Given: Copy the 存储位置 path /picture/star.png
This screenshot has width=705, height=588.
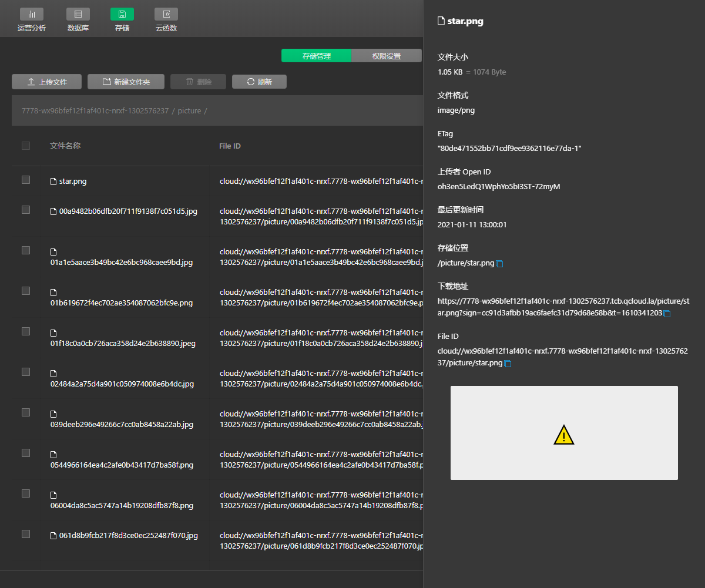Looking at the screenshot, I should click(x=500, y=264).
